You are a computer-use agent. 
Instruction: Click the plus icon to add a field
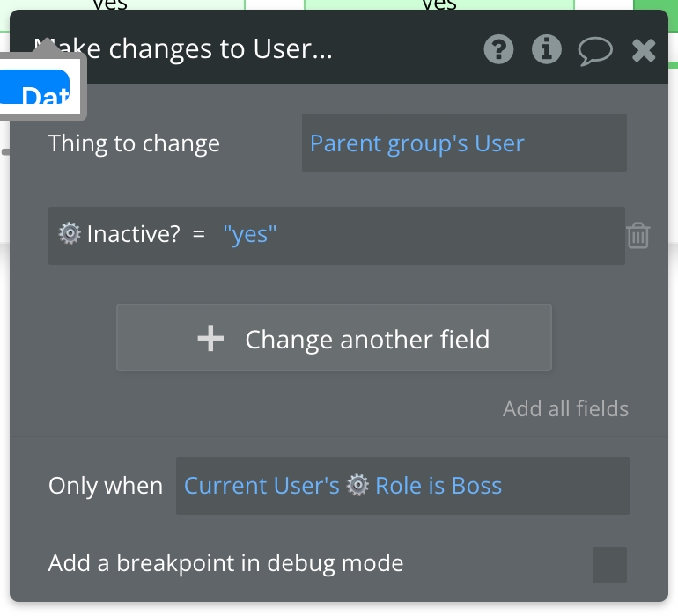pyautogui.click(x=210, y=339)
